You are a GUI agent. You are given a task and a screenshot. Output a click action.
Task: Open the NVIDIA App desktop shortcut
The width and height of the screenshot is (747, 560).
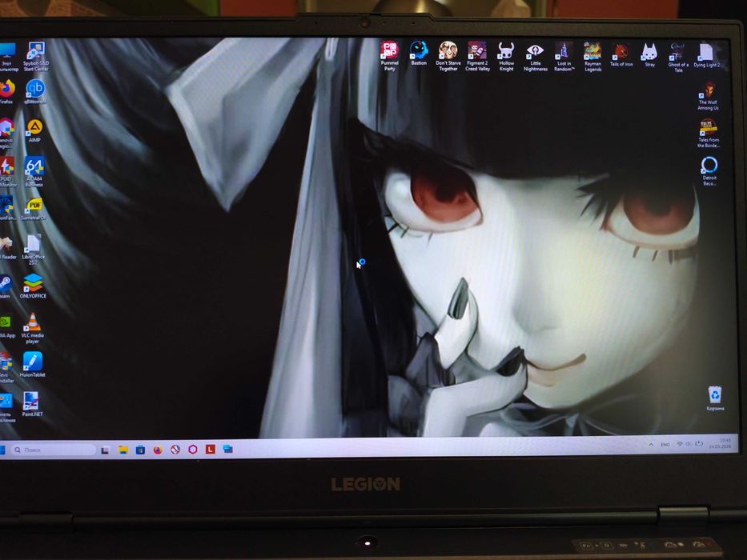tap(6, 327)
